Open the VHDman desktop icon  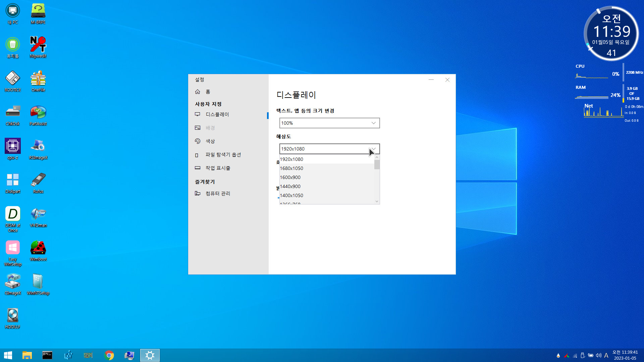coord(38,217)
